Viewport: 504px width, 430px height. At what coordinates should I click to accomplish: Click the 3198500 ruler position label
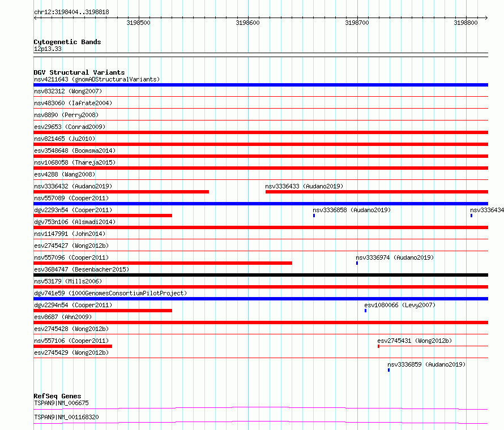138,23
